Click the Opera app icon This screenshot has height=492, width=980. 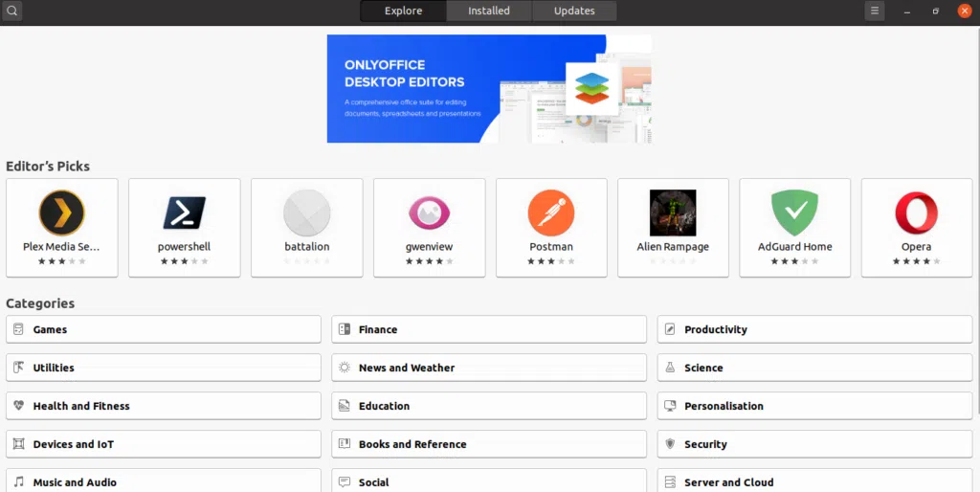pyautogui.click(x=916, y=212)
